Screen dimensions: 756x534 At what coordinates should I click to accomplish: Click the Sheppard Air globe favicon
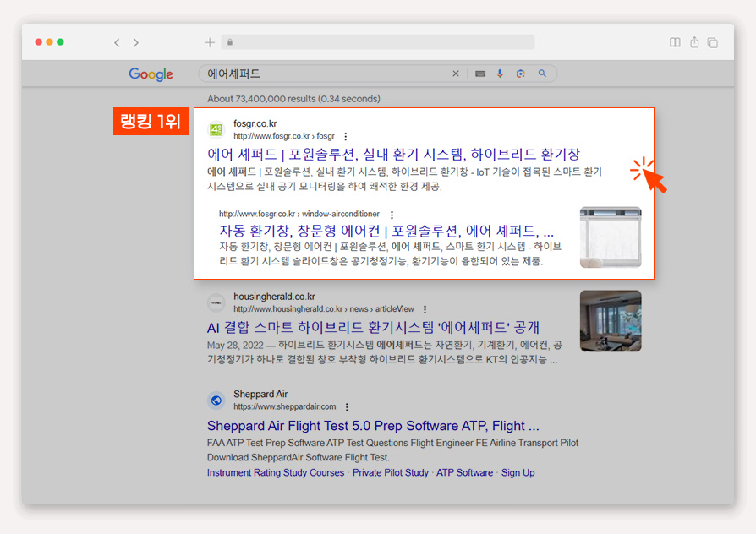[x=216, y=400]
